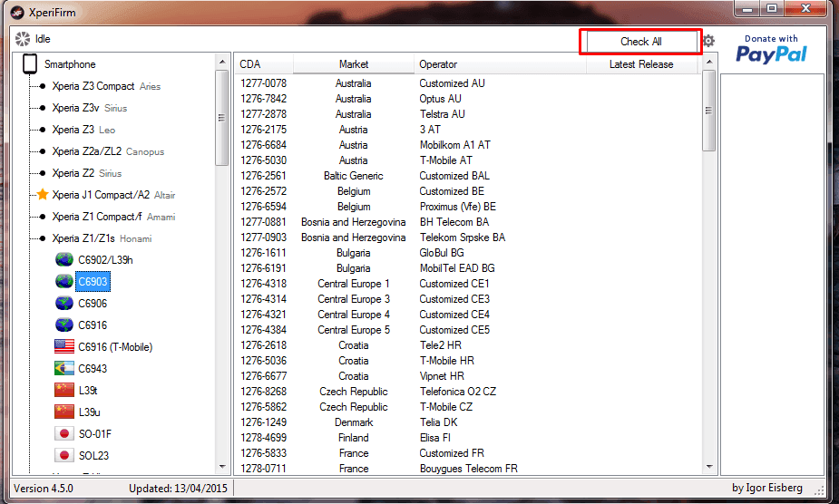
Task: Select the Elisa FI row
Action: click(468, 438)
